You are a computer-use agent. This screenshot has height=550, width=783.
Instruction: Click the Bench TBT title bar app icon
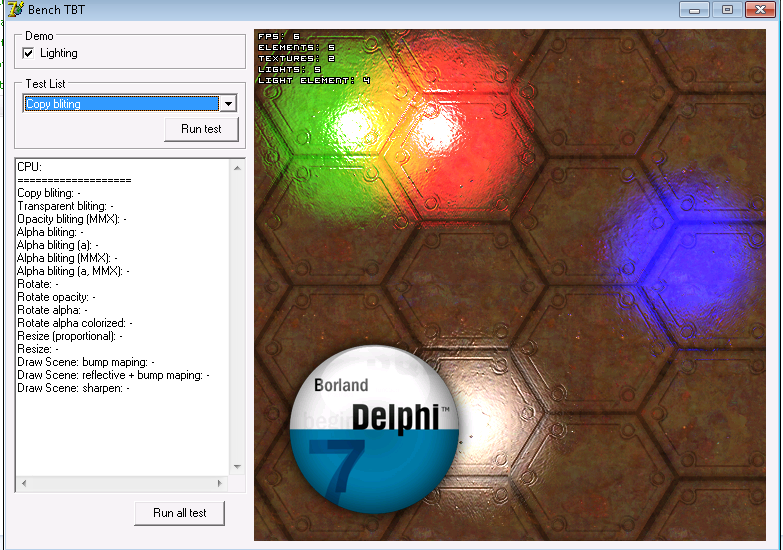pos(15,9)
